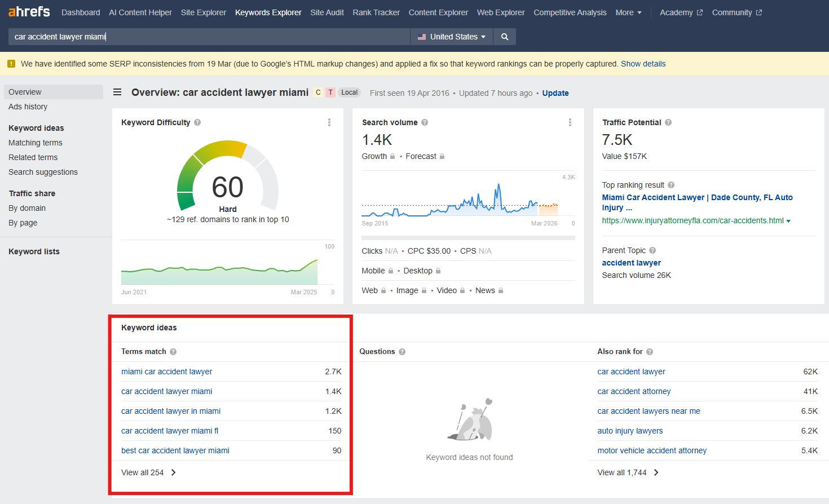Viewport: 829px width, 504px height.
Task: Open Content Explorer
Action: [x=438, y=12]
